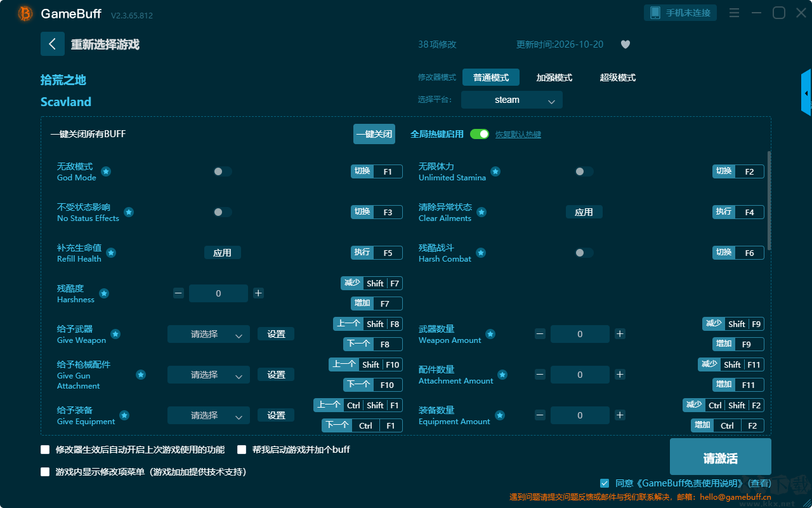Screen dimensions: 812x508
Task: Decrease Weapon Amount with minus button
Action: (x=540, y=334)
